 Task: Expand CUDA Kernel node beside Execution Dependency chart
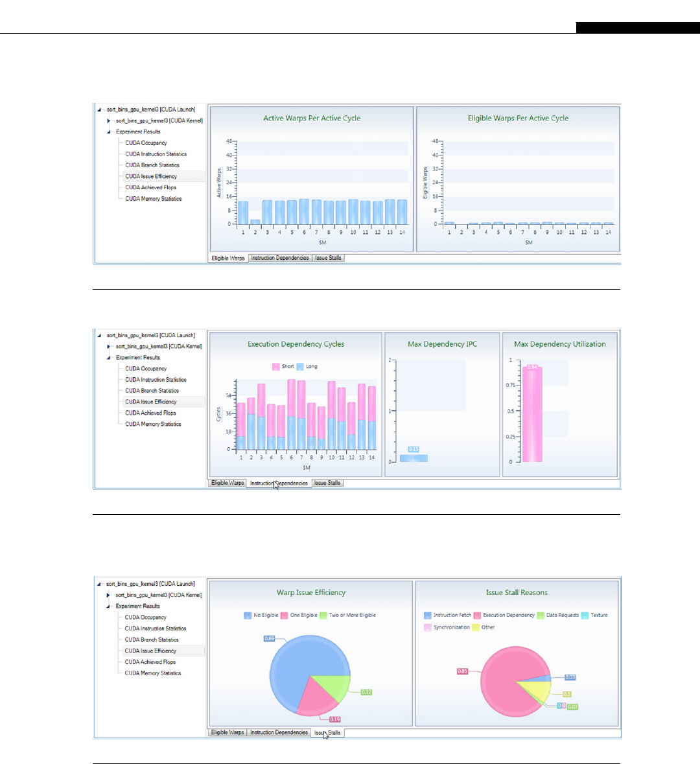tap(108, 347)
